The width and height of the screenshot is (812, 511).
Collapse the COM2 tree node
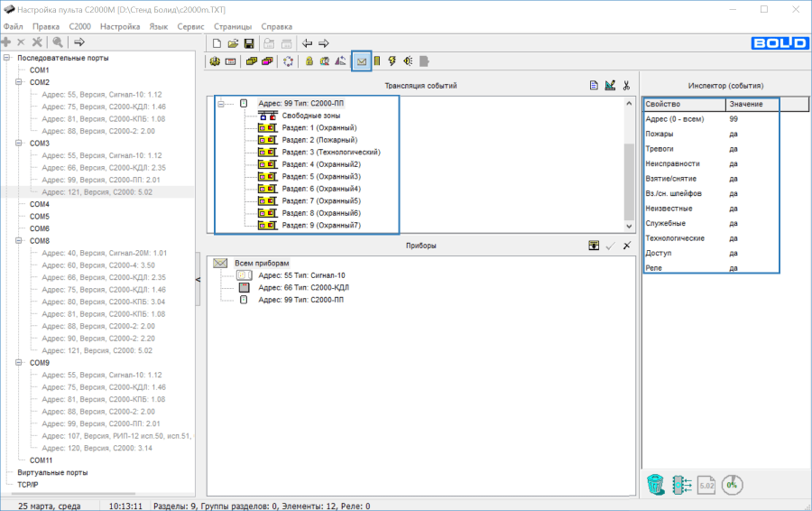[19, 82]
